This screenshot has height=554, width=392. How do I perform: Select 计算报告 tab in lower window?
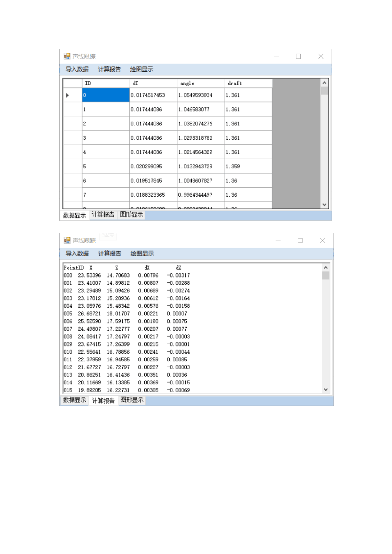[103, 401]
